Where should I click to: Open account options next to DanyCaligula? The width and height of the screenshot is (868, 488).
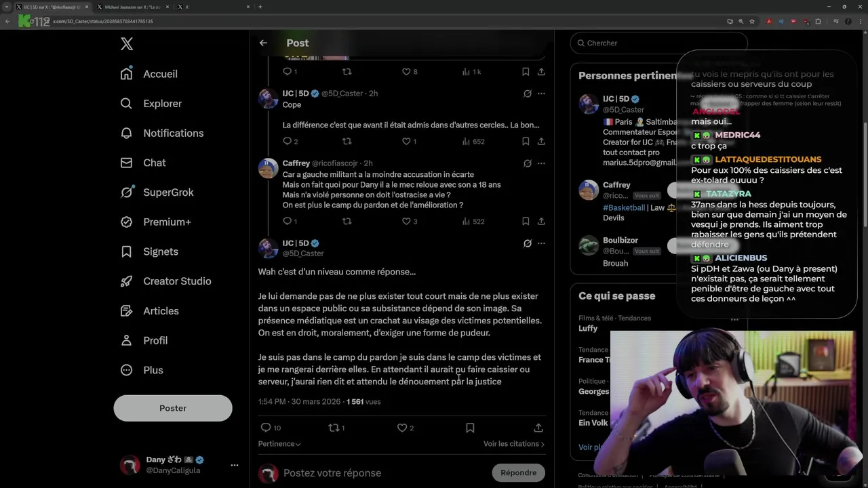(235, 465)
